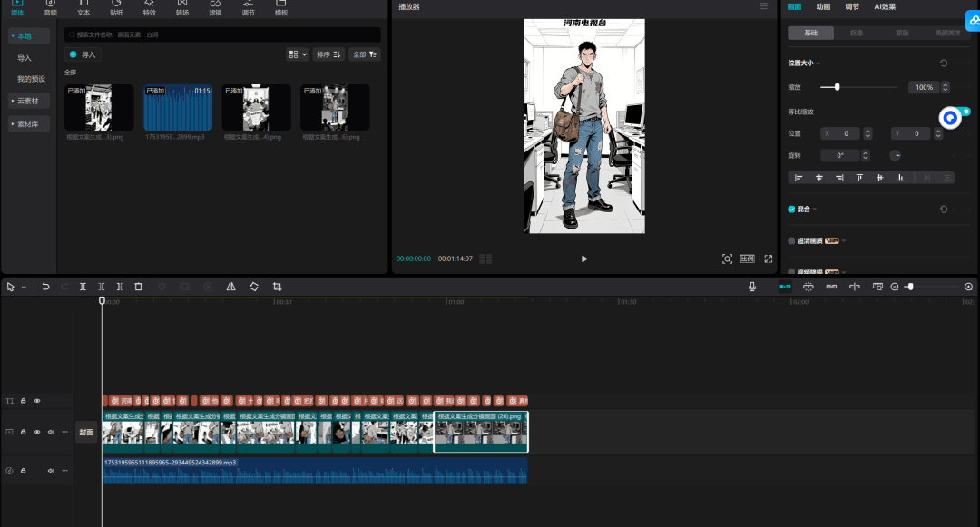Toggle preview axis on timeline
The height and width of the screenshot is (527, 980).
[x=855, y=287]
